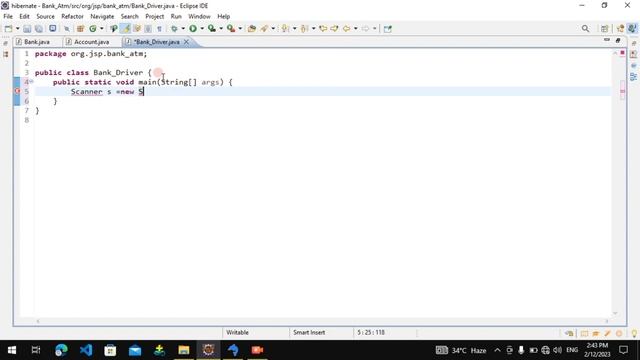Click the error marker on line 5

point(17,91)
